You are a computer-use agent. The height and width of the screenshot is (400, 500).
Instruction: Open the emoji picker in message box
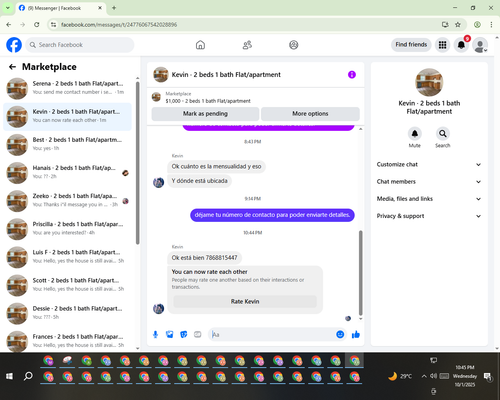tap(340, 334)
